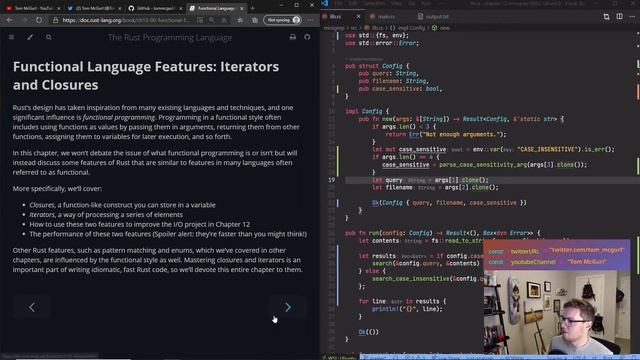
Task: Click the 'Functional Language Features' page heading
Action: tap(146, 76)
